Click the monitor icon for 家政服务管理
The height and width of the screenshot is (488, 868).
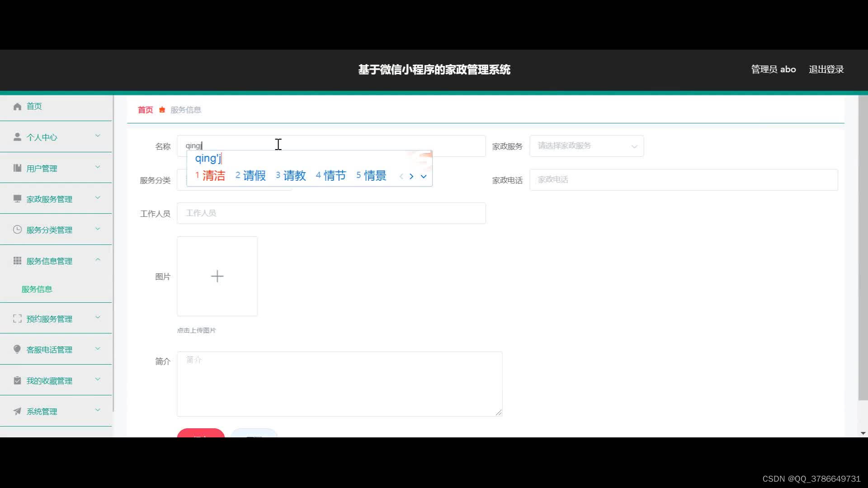coord(17,199)
